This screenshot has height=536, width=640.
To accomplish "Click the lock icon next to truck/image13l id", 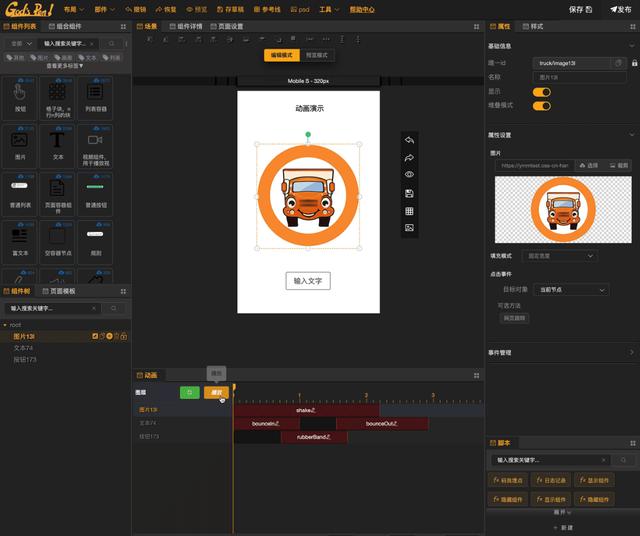I will point(634,63).
